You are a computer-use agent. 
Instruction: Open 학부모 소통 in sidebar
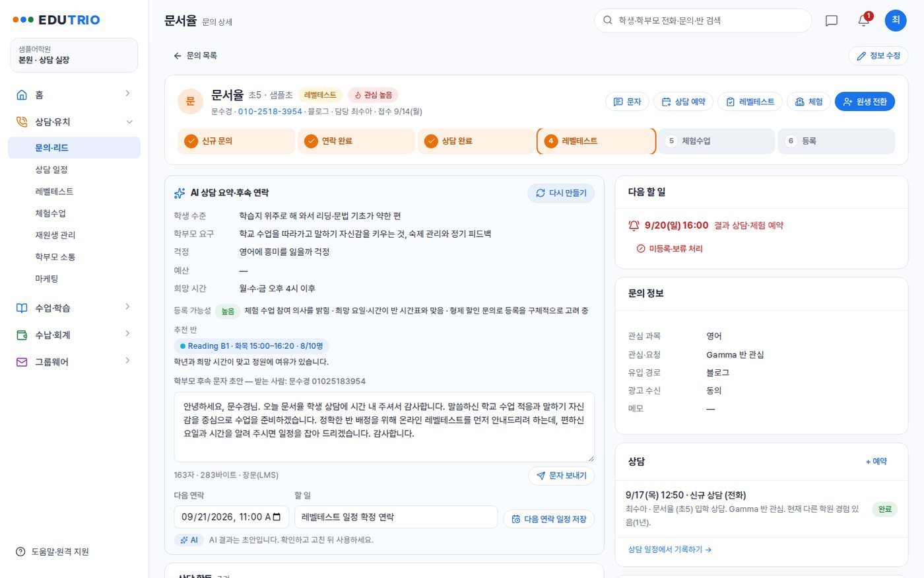[74, 257]
